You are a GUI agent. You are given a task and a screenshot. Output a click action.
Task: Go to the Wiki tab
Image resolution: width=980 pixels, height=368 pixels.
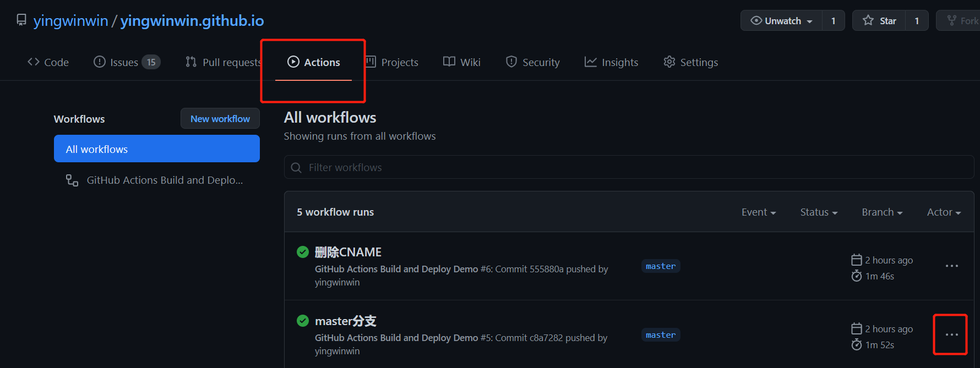[462, 62]
